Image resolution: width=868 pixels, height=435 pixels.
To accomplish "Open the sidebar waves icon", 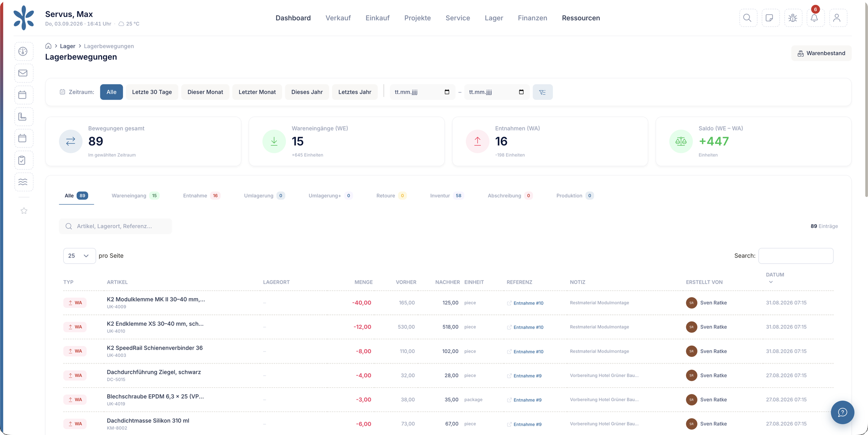I will (x=23, y=182).
